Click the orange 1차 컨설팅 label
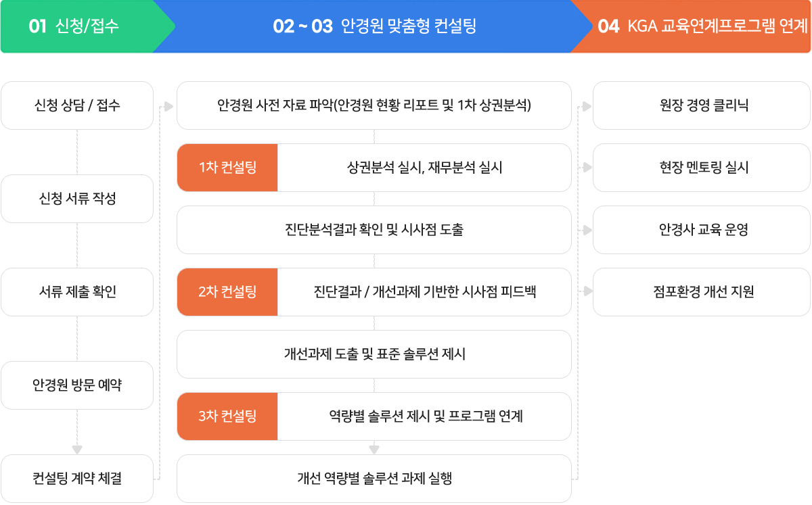 [227, 168]
